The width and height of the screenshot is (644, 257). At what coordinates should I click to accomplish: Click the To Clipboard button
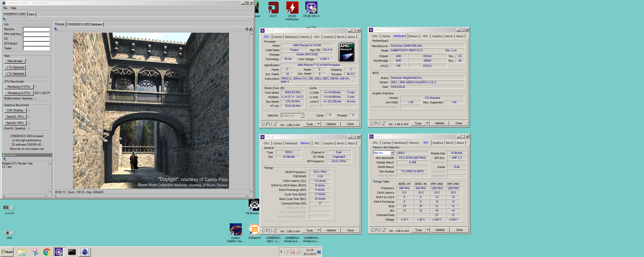click(x=15, y=67)
